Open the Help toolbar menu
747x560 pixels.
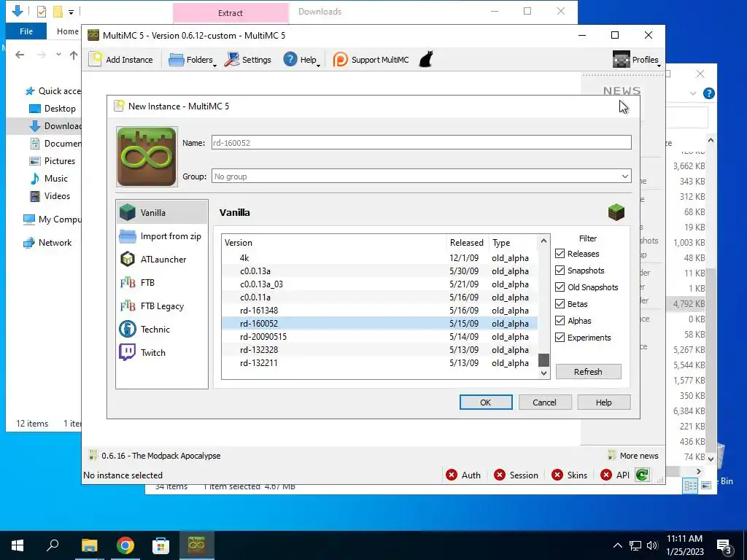[x=301, y=60]
